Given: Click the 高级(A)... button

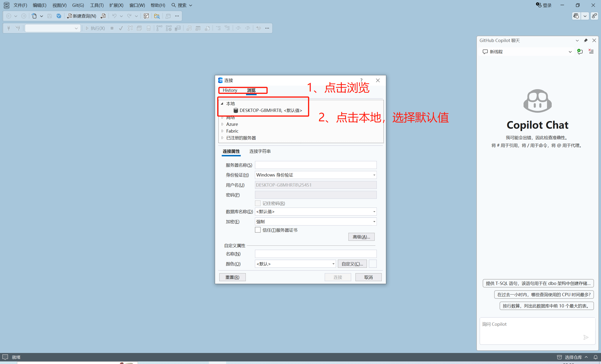Looking at the screenshot, I should [x=361, y=237].
